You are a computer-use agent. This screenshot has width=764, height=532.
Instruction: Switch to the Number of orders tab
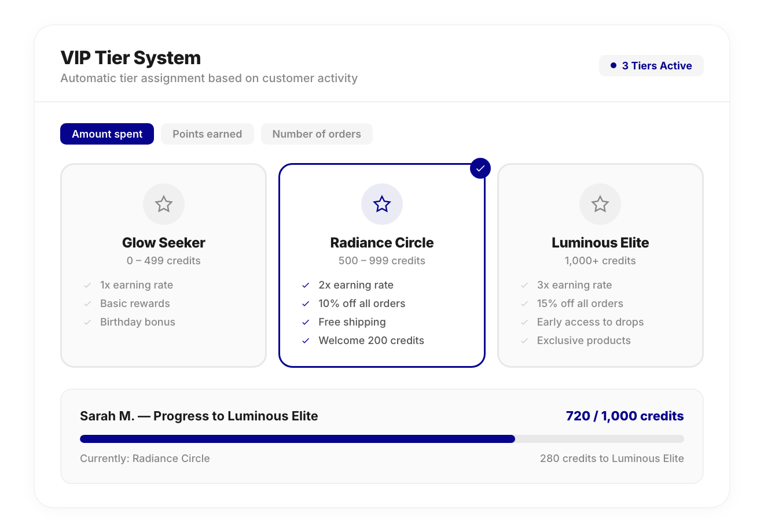[317, 134]
